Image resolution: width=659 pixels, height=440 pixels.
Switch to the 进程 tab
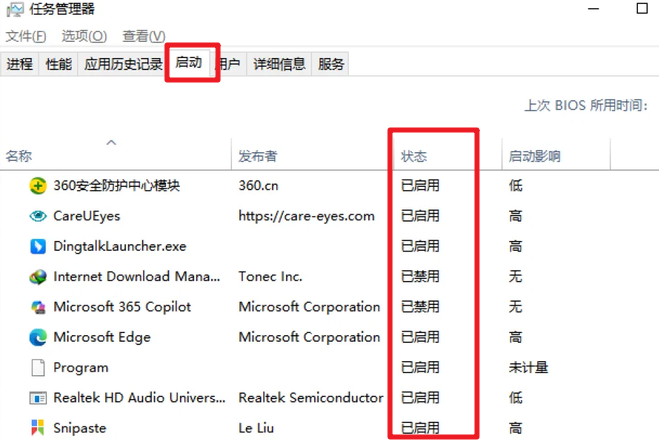[x=19, y=64]
